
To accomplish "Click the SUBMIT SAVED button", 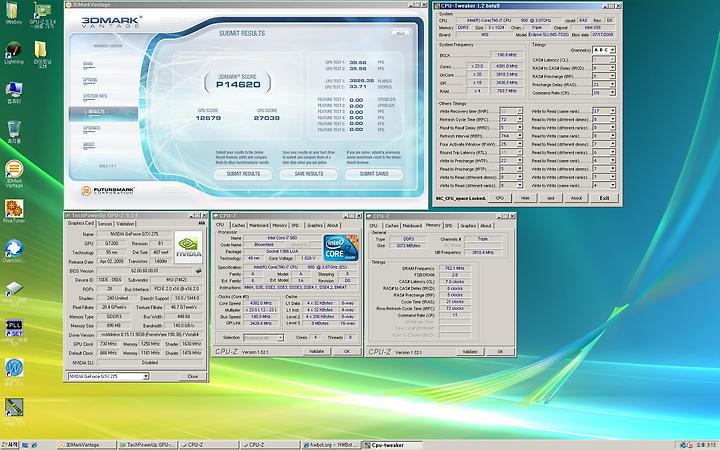I will pos(374,174).
